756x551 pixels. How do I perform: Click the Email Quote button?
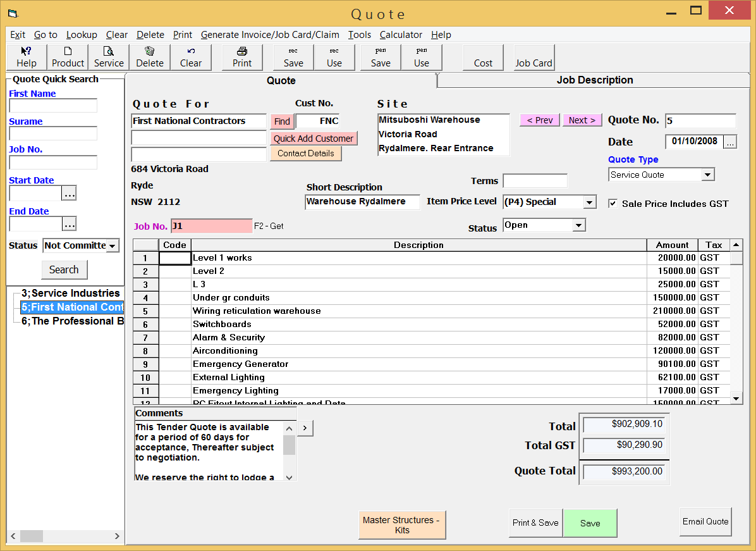tap(705, 521)
